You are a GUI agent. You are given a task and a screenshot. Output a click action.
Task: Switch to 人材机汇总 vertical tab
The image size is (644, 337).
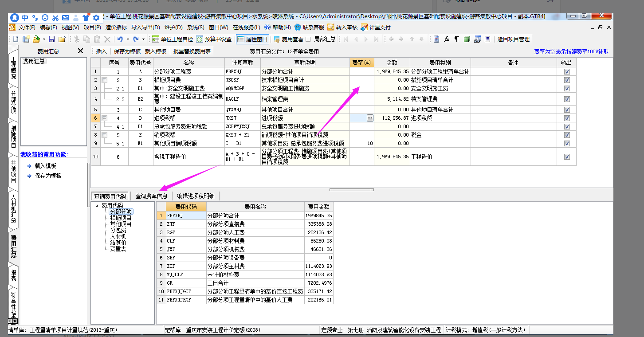13,209
